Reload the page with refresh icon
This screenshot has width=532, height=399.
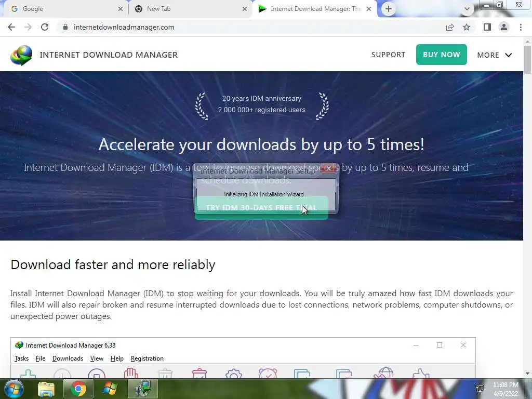pos(45,27)
